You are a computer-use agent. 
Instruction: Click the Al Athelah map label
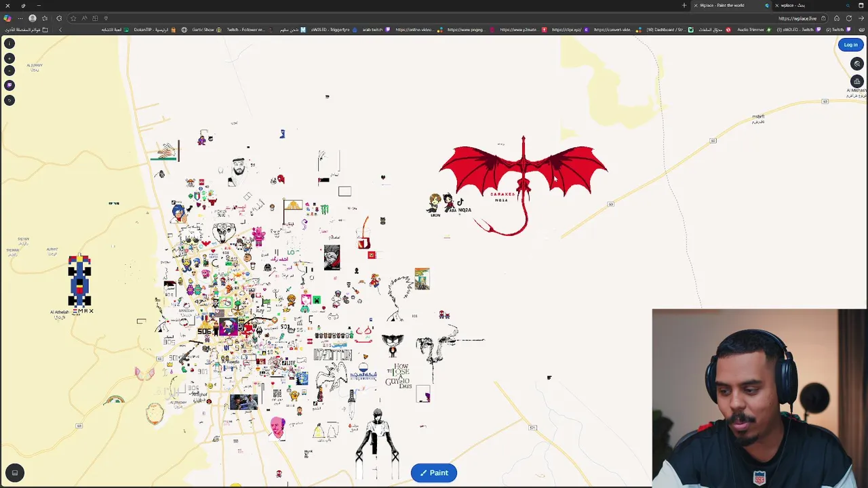(60, 312)
